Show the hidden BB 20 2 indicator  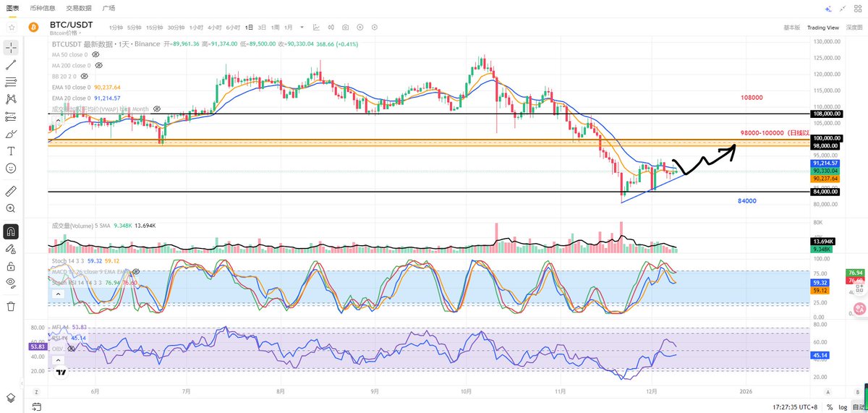[x=84, y=76]
